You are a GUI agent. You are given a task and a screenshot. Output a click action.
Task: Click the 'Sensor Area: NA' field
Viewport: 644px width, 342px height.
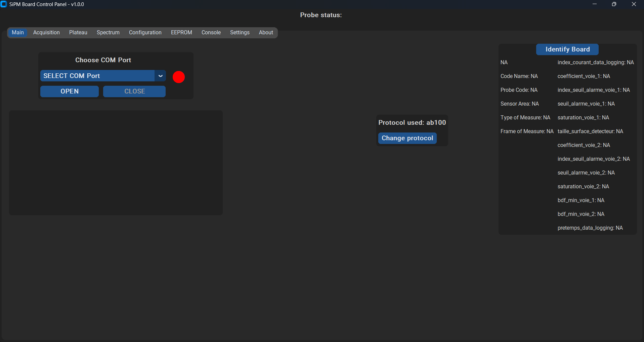coord(520,104)
